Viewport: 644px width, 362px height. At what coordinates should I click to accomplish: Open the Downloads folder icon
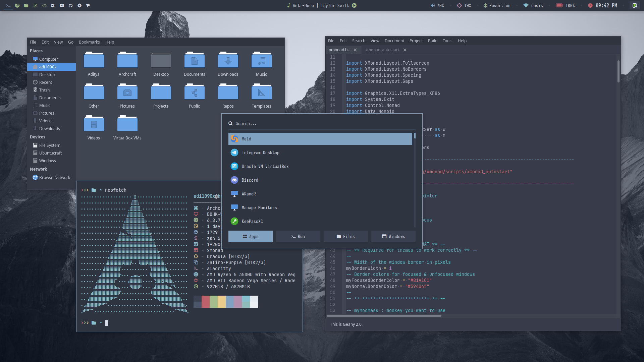tap(228, 61)
